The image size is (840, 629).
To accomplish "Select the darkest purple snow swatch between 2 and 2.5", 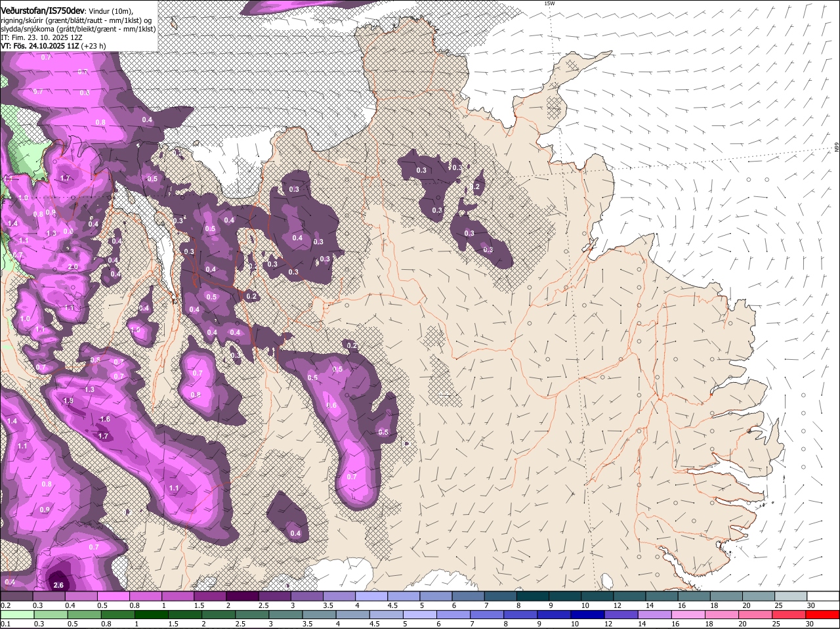I will (x=242, y=596).
